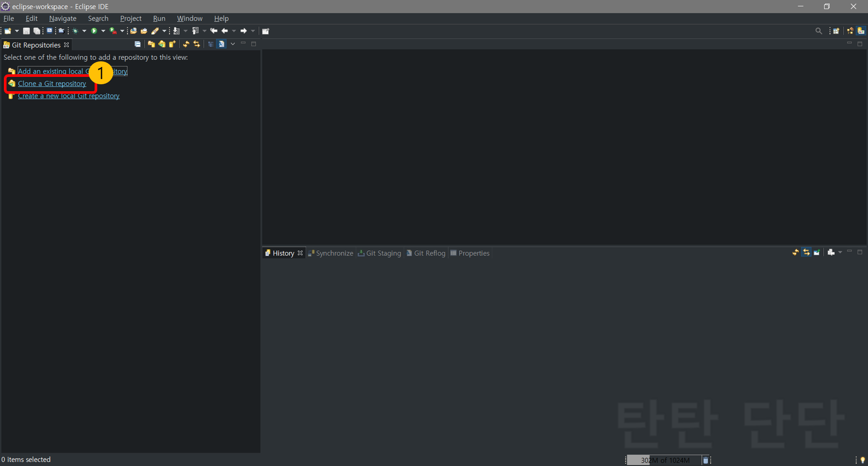Click the Clone Git repository toolbar icon
868x466 pixels.
tap(161, 44)
